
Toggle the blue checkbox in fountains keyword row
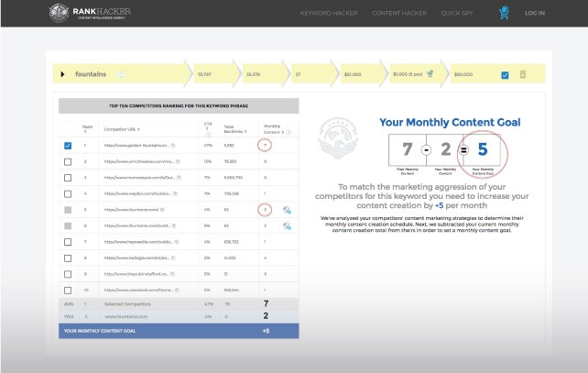[x=505, y=75]
